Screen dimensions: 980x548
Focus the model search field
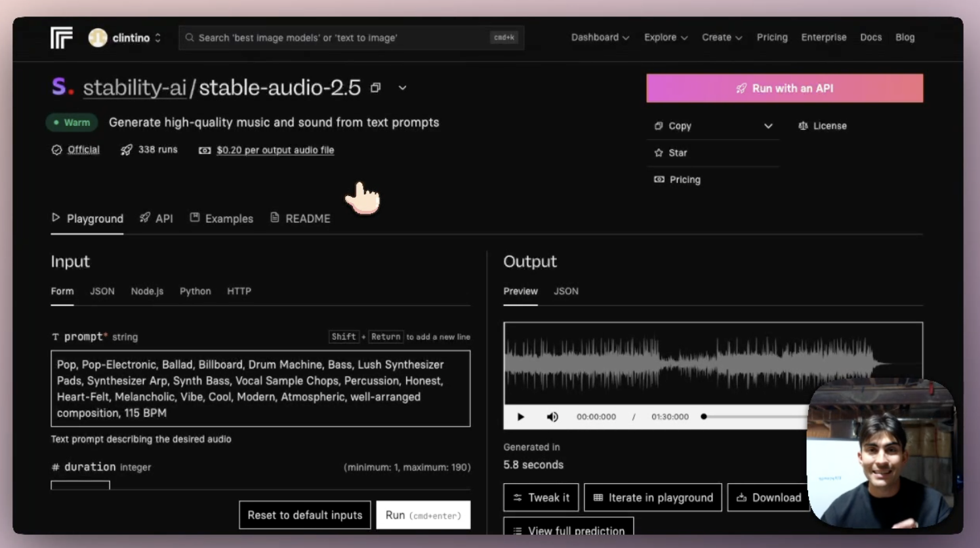click(351, 38)
